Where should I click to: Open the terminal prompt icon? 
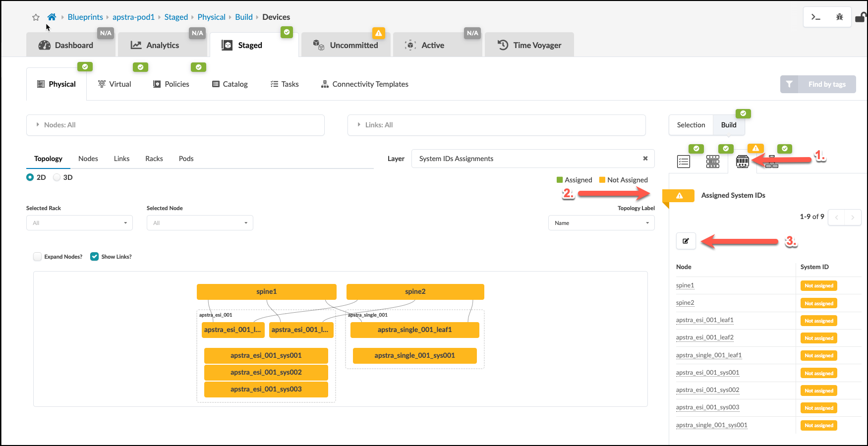pyautogui.click(x=815, y=17)
